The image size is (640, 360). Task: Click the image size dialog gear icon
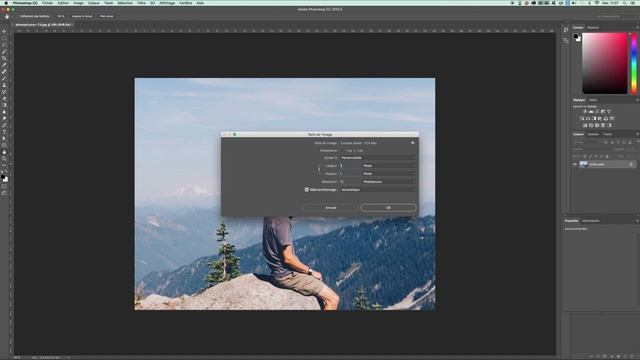(x=413, y=143)
